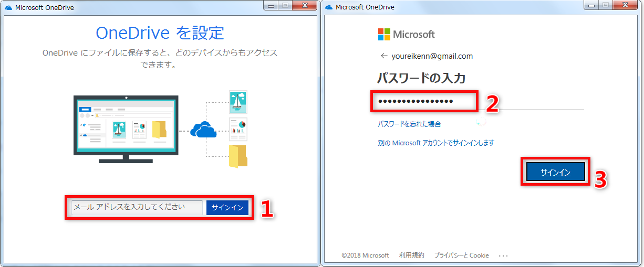Image resolution: width=644 pixels, height=267 pixels.
Task: Go back using arrow beside youreikenn@gmail.com
Action: (384, 56)
